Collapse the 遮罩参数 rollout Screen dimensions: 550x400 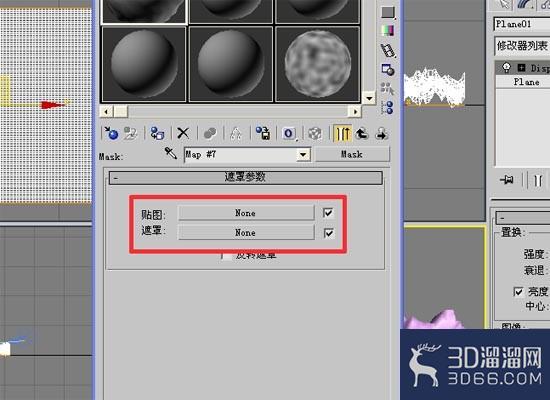click(x=246, y=177)
